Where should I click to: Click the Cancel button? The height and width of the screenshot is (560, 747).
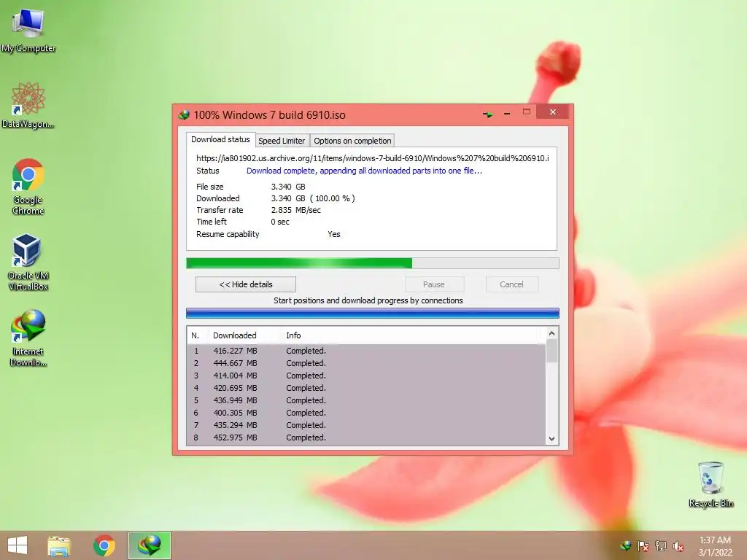pos(512,284)
